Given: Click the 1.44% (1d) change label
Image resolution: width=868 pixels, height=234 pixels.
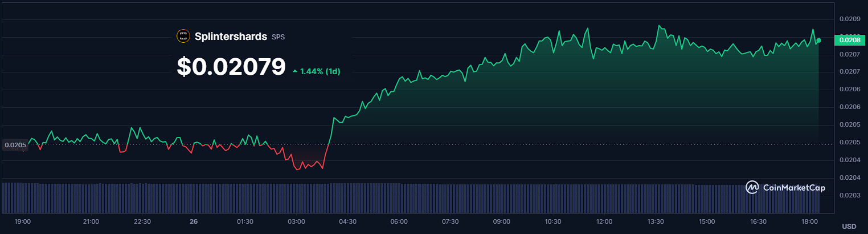Looking at the screenshot, I should 320,71.
